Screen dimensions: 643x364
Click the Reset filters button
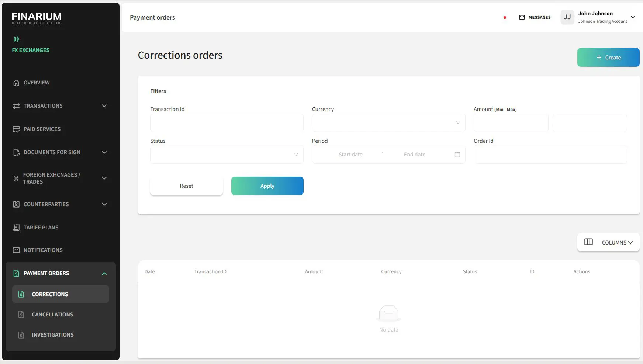click(x=186, y=186)
